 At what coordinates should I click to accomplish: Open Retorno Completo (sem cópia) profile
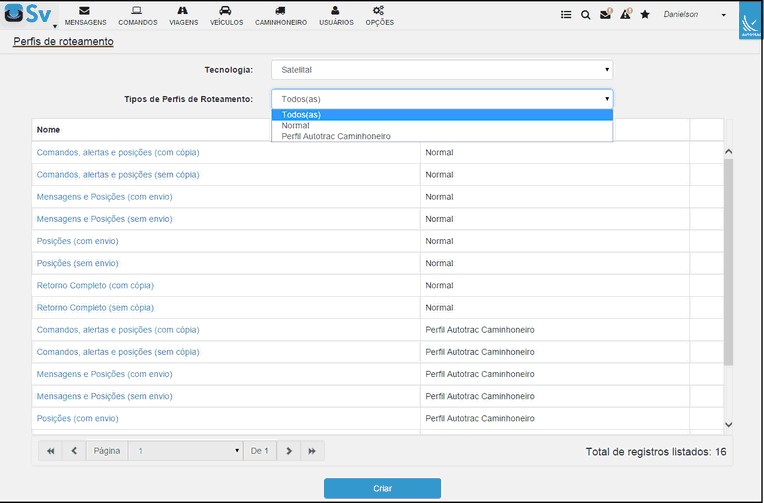[95, 308]
